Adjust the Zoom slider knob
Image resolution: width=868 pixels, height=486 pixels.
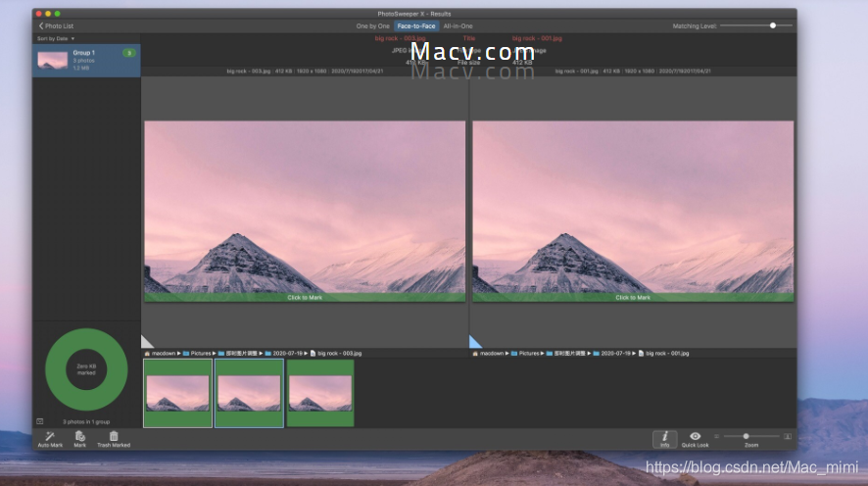746,436
